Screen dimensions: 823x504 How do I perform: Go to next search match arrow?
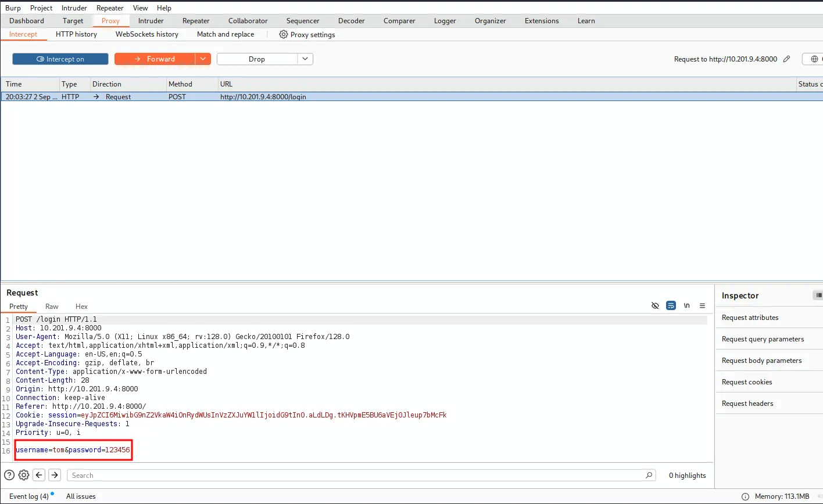pyautogui.click(x=55, y=475)
